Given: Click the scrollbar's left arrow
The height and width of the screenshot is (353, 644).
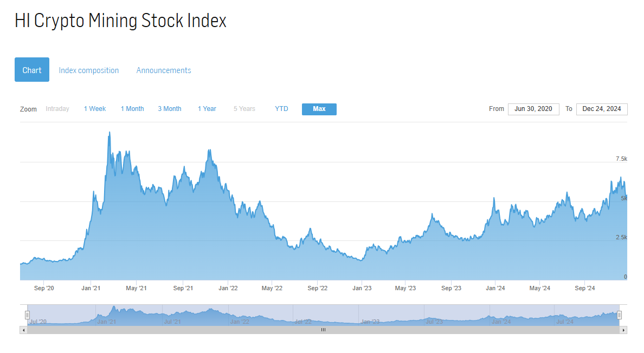Looking at the screenshot, I should click(x=23, y=330).
